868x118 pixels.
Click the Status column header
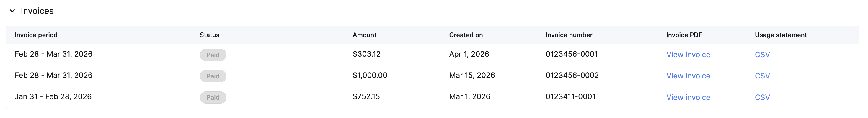[209, 35]
